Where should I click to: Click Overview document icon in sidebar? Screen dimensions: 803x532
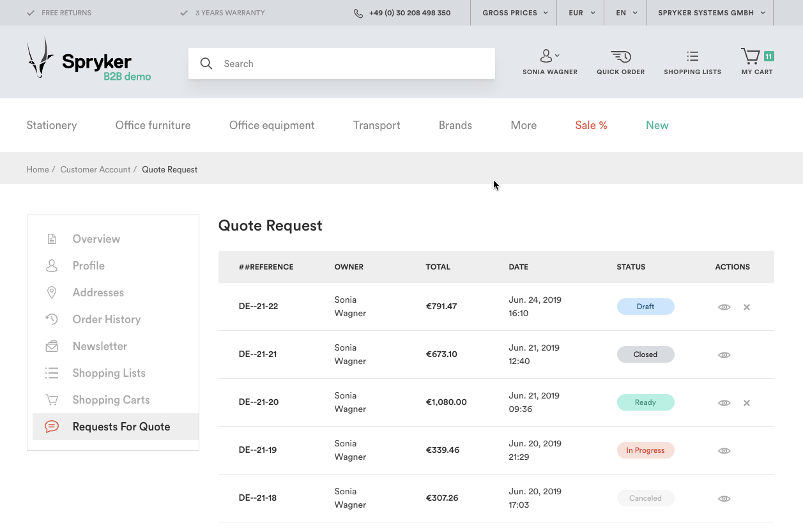click(52, 239)
